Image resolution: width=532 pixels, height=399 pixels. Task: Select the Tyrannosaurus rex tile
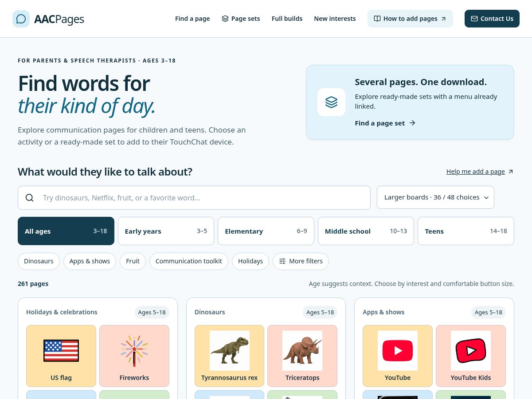pos(229,356)
